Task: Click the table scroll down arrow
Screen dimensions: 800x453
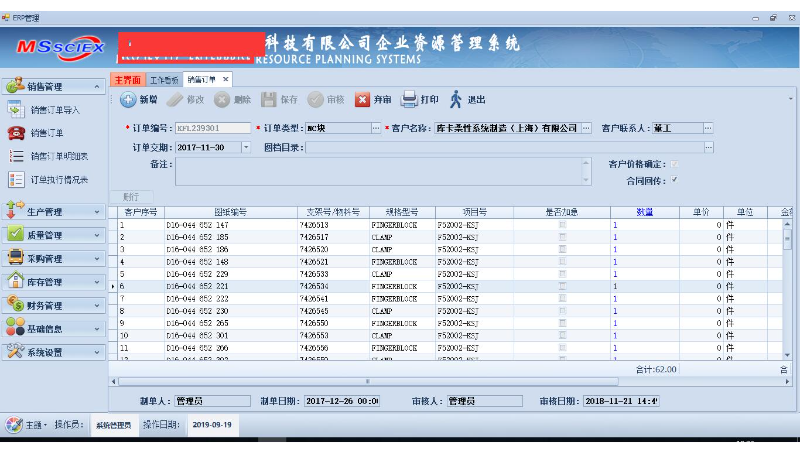Action: (787, 355)
